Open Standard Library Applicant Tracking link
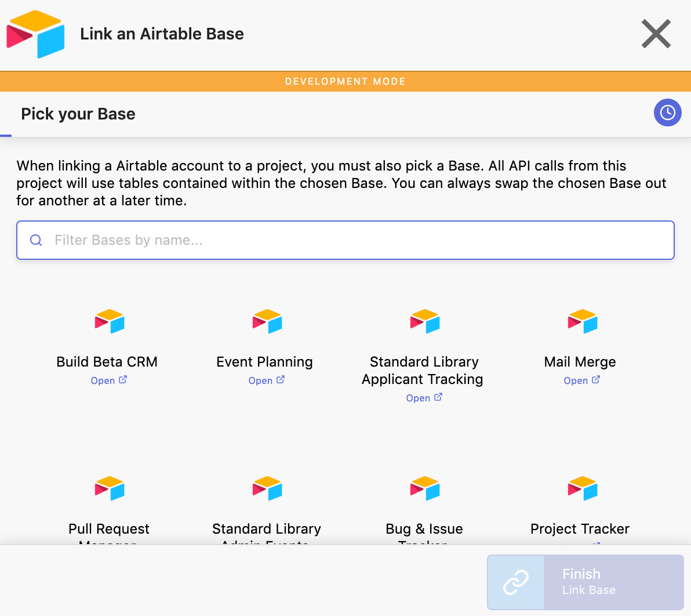 point(424,398)
